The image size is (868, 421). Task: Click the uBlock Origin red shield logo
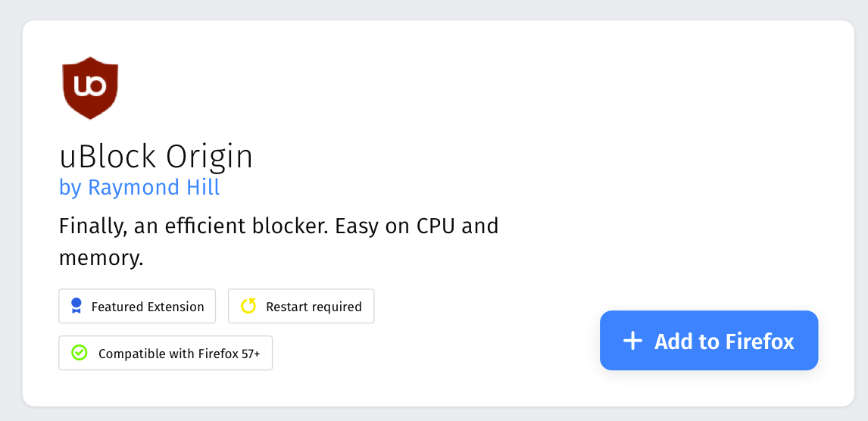coord(90,87)
